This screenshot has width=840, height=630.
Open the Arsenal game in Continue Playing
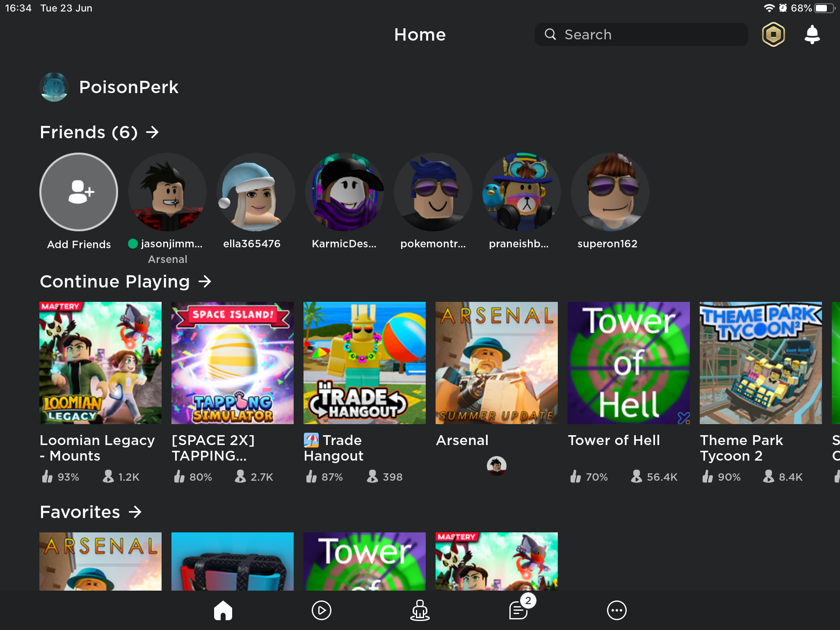(496, 363)
